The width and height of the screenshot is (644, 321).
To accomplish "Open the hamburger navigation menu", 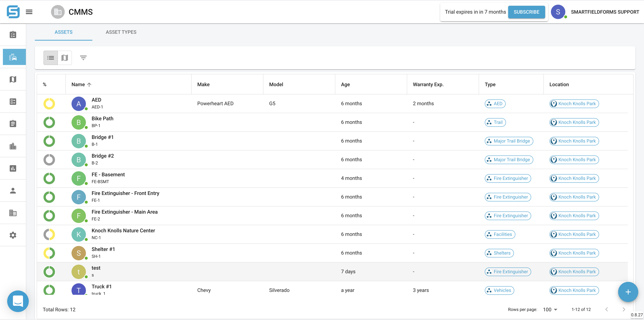I will click(29, 12).
